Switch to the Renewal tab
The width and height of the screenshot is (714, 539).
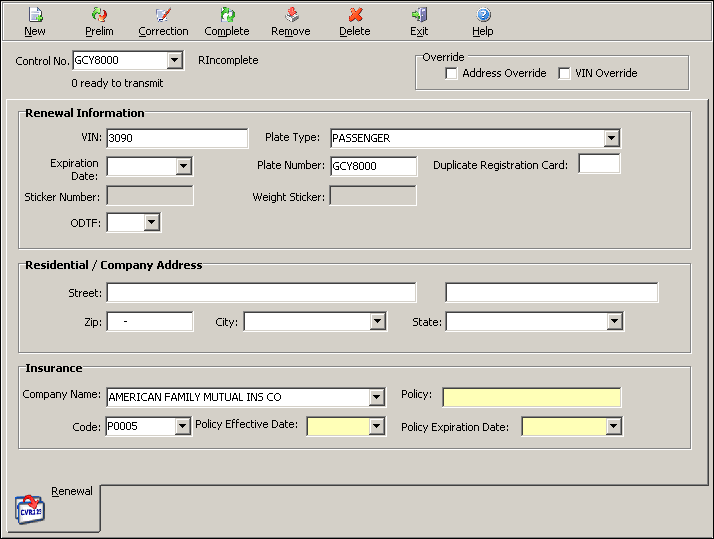tap(71, 491)
